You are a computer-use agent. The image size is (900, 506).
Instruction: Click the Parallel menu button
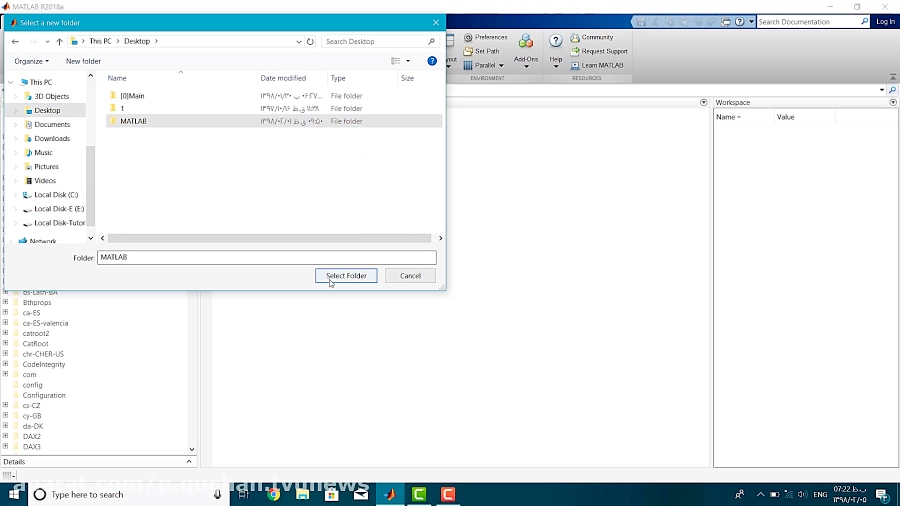tap(484, 65)
